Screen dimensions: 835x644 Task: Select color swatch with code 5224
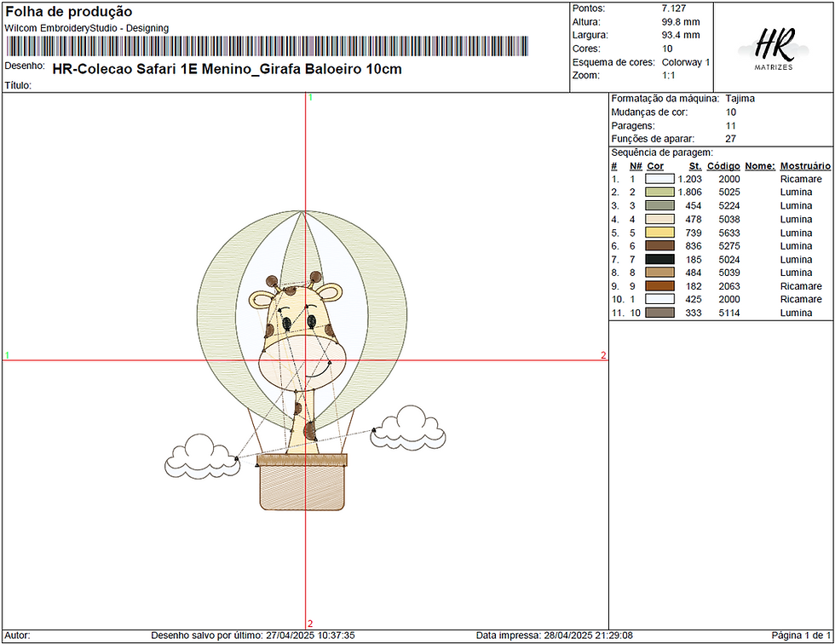pos(659,205)
